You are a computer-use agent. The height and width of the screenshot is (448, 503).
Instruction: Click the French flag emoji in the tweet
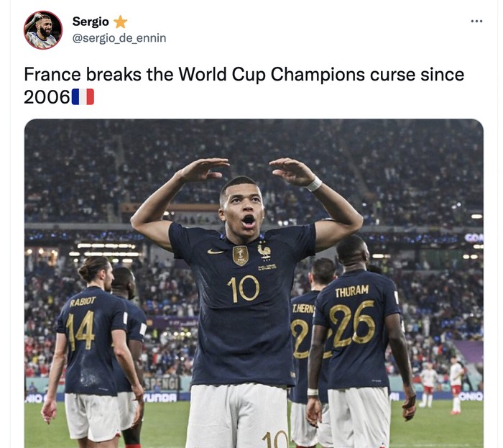pyautogui.click(x=83, y=97)
